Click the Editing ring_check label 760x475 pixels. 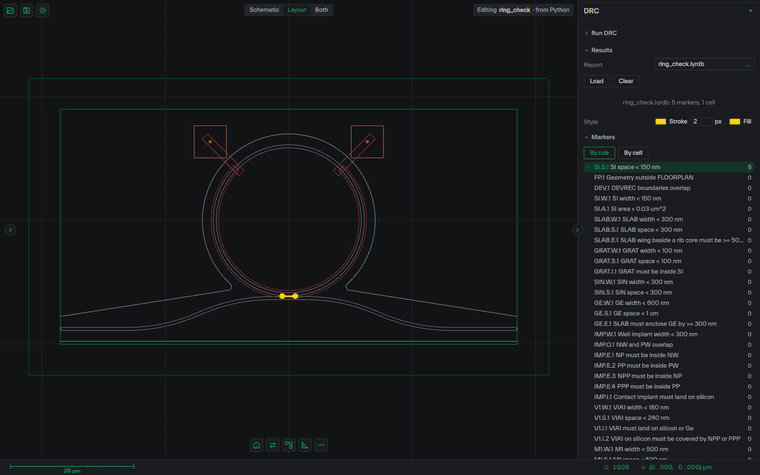point(523,10)
